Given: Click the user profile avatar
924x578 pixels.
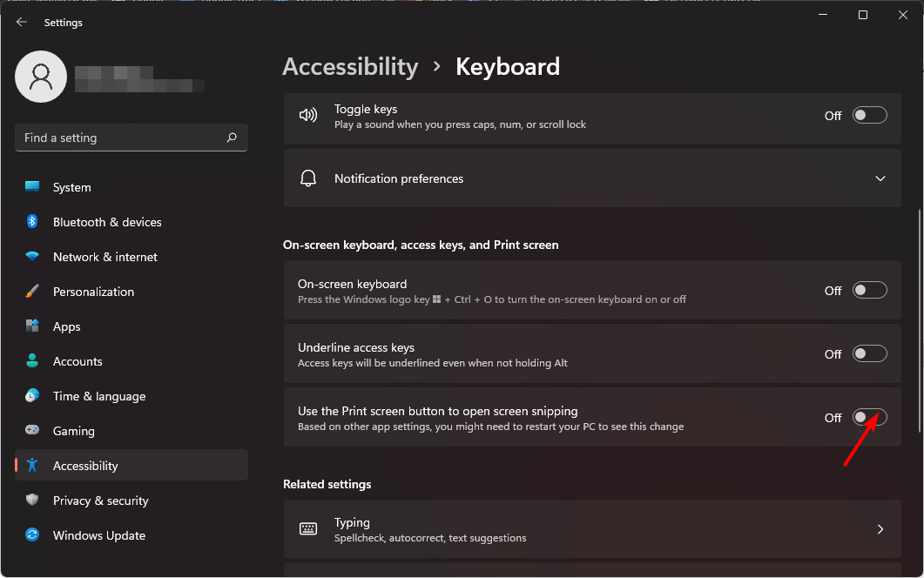Looking at the screenshot, I should pyautogui.click(x=41, y=77).
